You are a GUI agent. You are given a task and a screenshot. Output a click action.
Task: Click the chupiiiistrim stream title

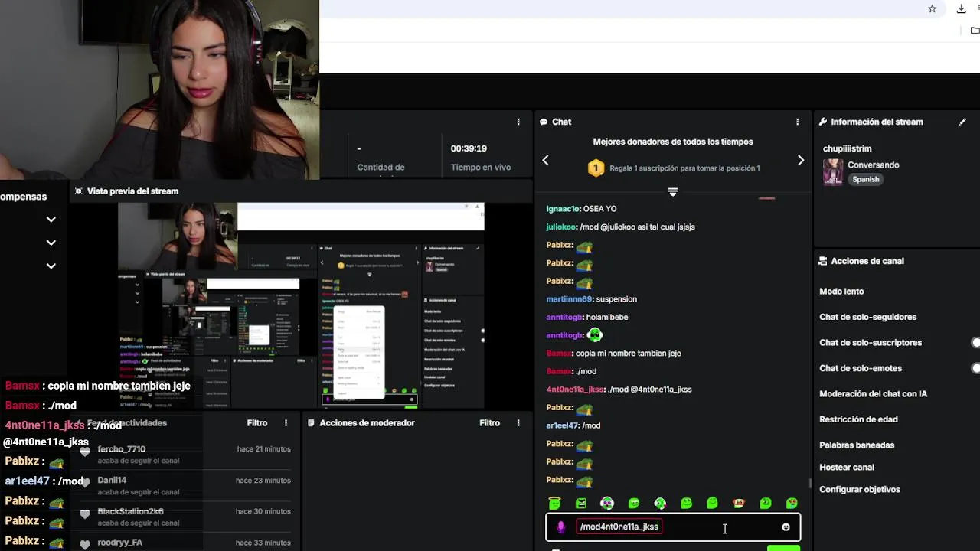847,148
